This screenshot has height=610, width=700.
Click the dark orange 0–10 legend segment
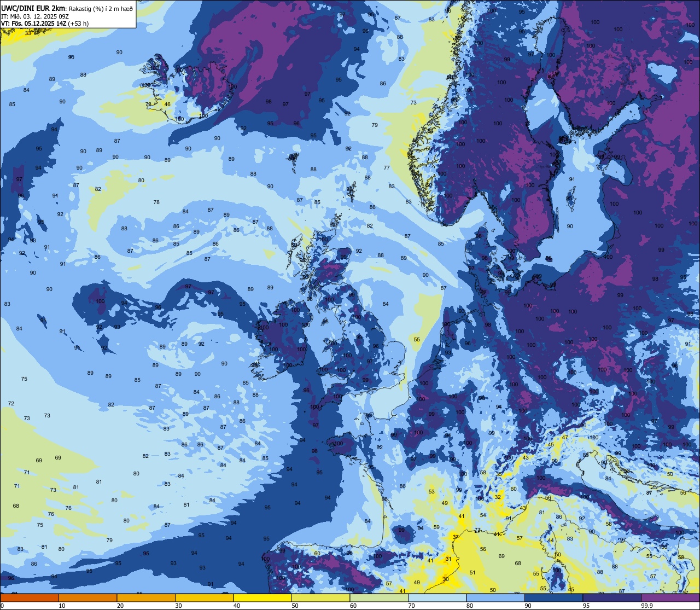point(30,597)
